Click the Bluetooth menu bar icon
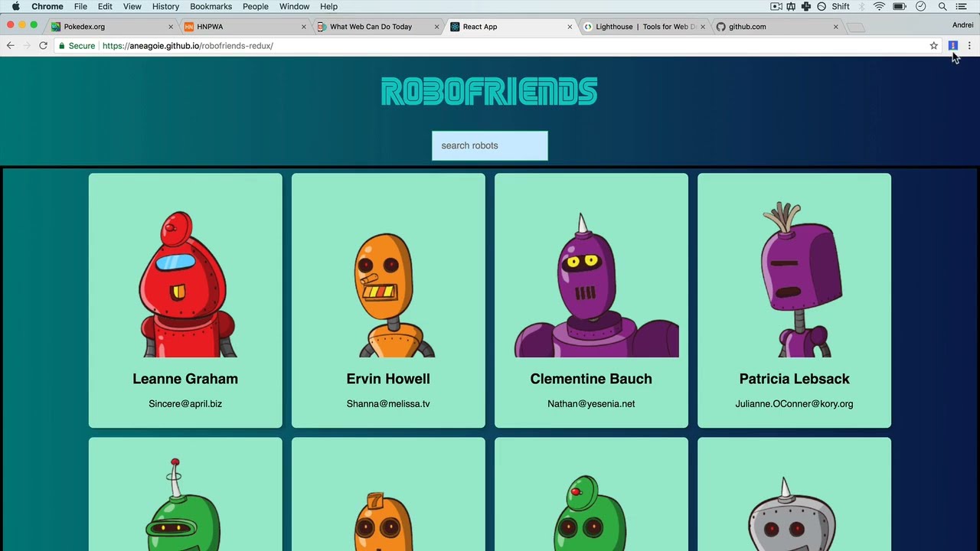The image size is (980, 551). 861,6
